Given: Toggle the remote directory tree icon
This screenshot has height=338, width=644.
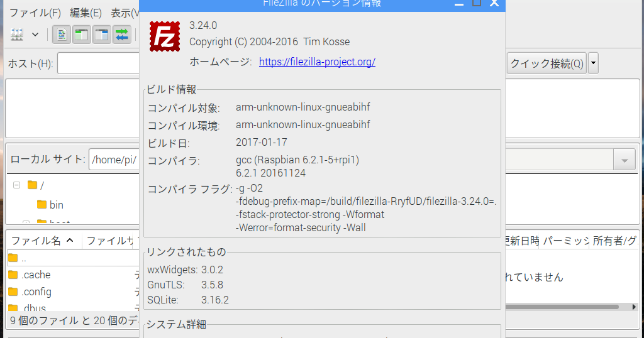Looking at the screenshot, I should 101,35.
